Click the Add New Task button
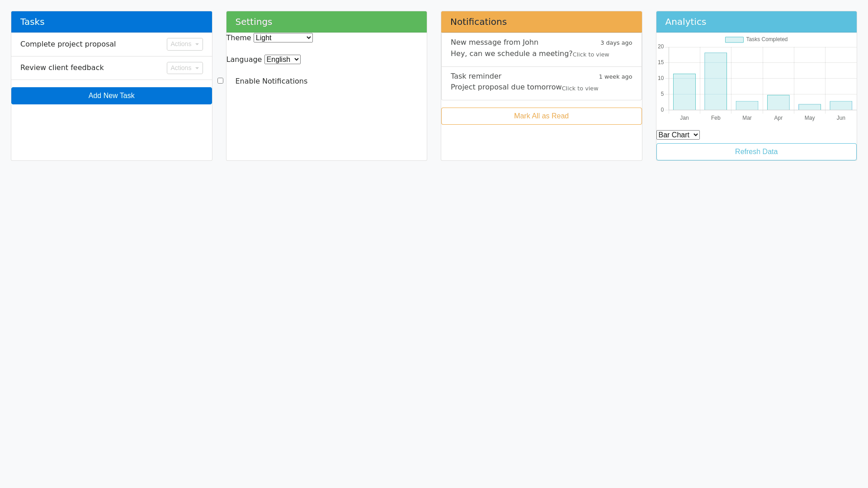868x488 pixels. click(111, 96)
